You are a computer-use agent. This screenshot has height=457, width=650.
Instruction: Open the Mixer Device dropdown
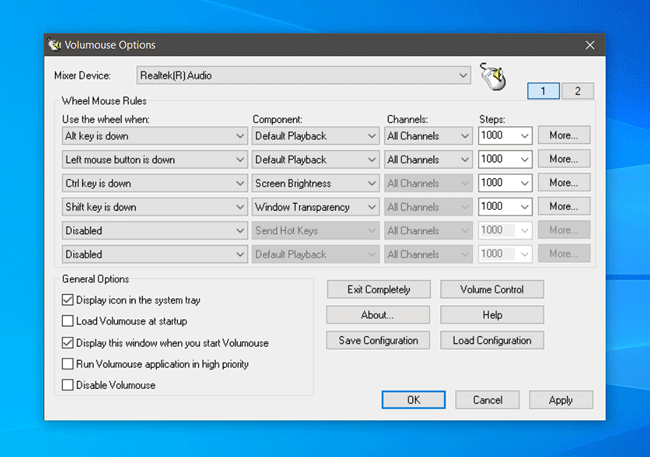coord(303,75)
